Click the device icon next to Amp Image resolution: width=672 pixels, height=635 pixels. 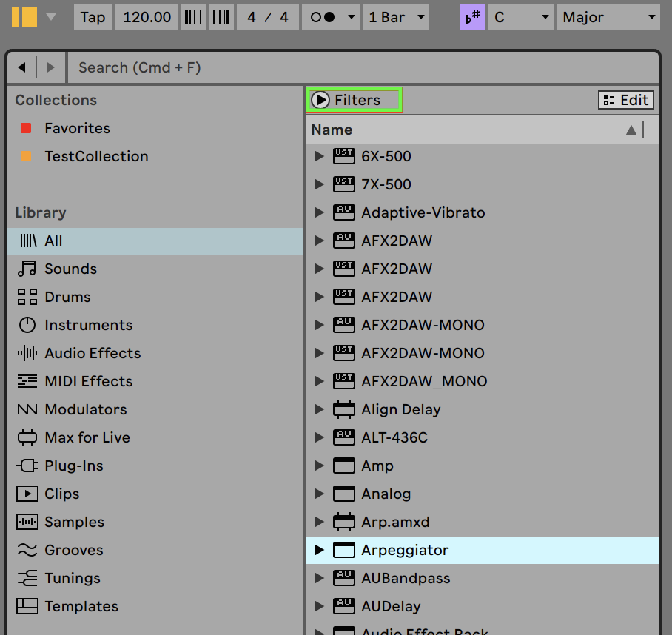(x=344, y=466)
